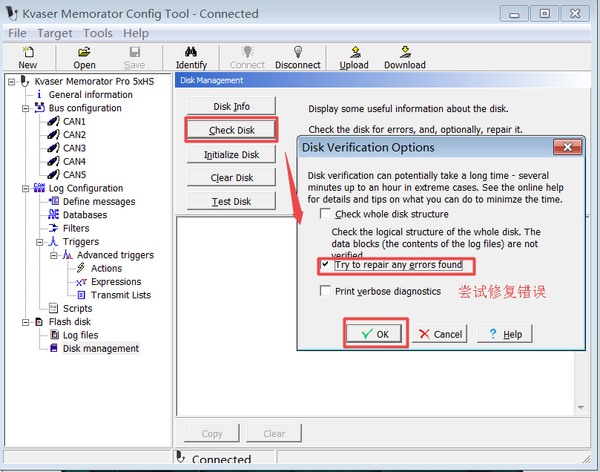Click the dialog Help button
The height and width of the screenshot is (472, 600).
coord(505,334)
